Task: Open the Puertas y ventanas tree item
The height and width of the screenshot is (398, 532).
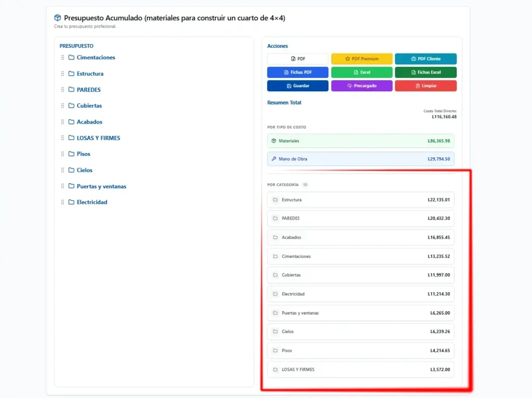Action: pos(101,186)
